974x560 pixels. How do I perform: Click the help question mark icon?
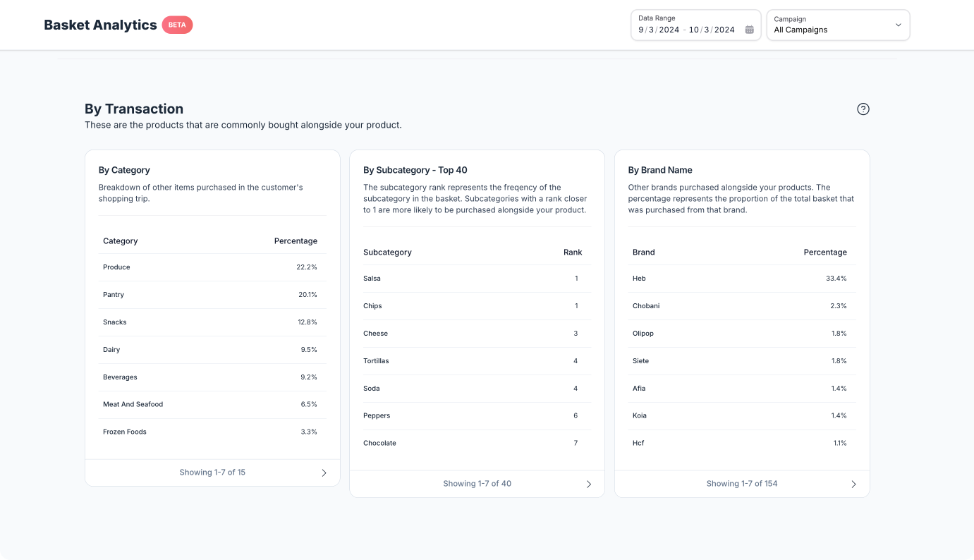click(863, 109)
